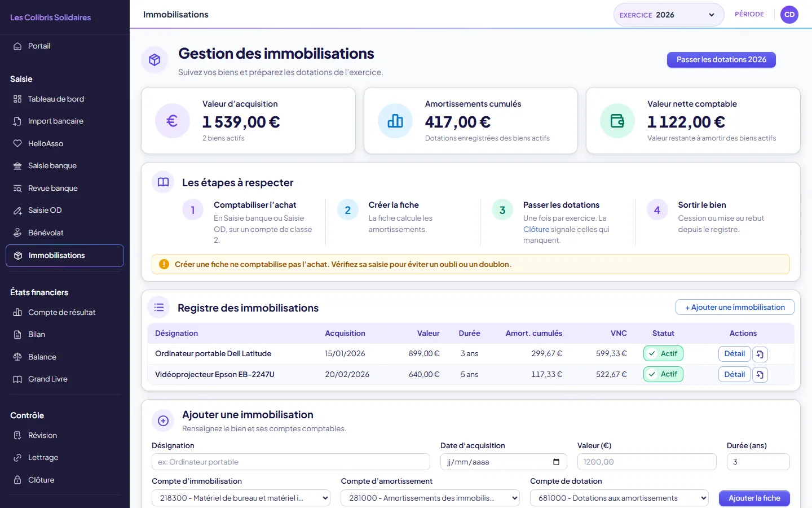
Task: Open the calendar picker in Date d'acquisition
Action: [x=556, y=462]
